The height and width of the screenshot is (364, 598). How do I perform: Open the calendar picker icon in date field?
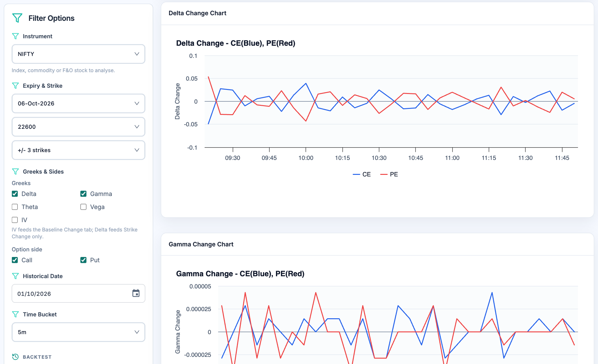(136, 293)
